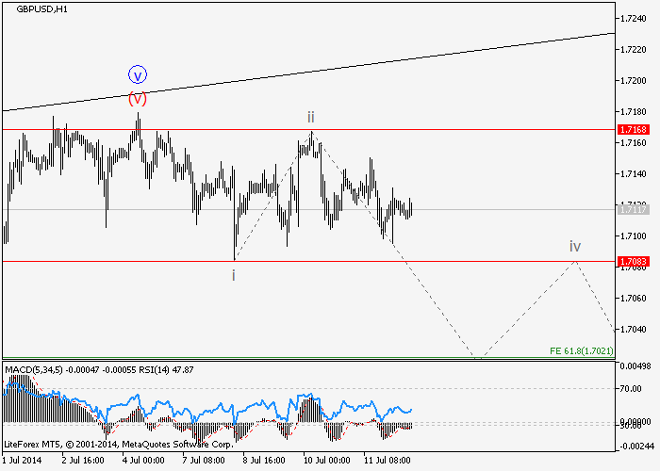Click the 8 Jul 16:00 time label
The image size is (660, 471).
264,460
